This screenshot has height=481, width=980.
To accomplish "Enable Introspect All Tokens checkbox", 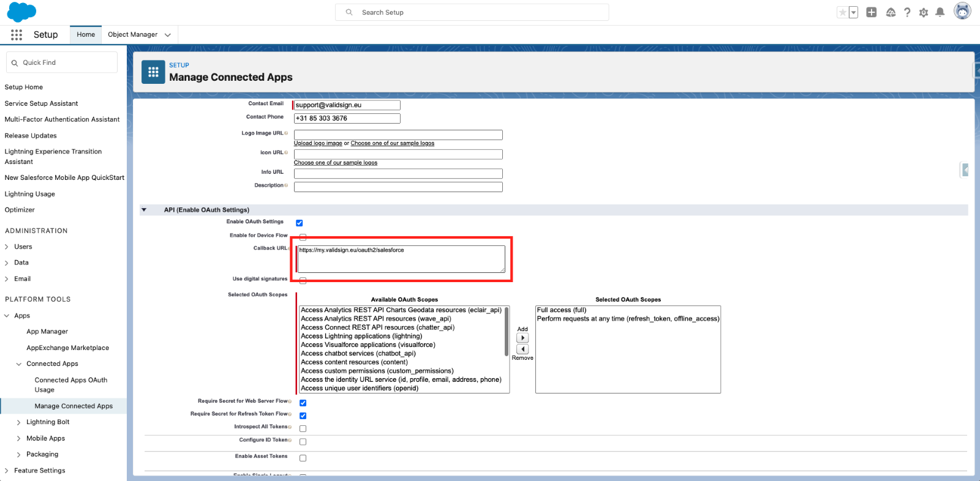I will click(303, 428).
